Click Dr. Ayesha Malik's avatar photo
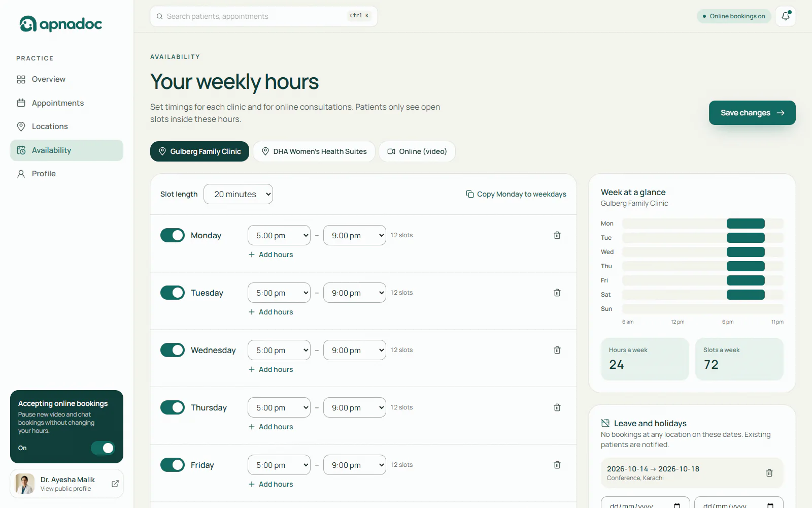The width and height of the screenshot is (812, 508). [x=25, y=484]
